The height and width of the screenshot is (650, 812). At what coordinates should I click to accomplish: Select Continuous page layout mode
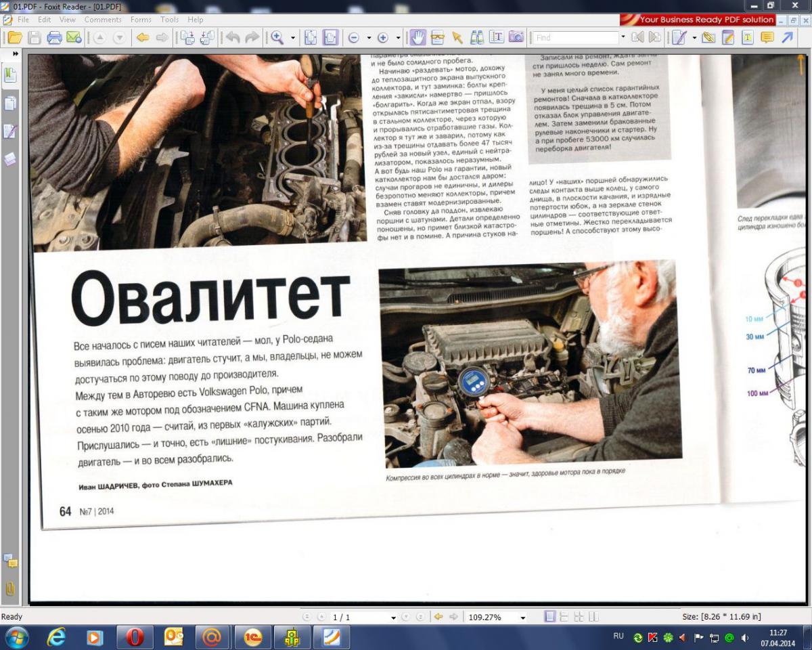pos(564,617)
